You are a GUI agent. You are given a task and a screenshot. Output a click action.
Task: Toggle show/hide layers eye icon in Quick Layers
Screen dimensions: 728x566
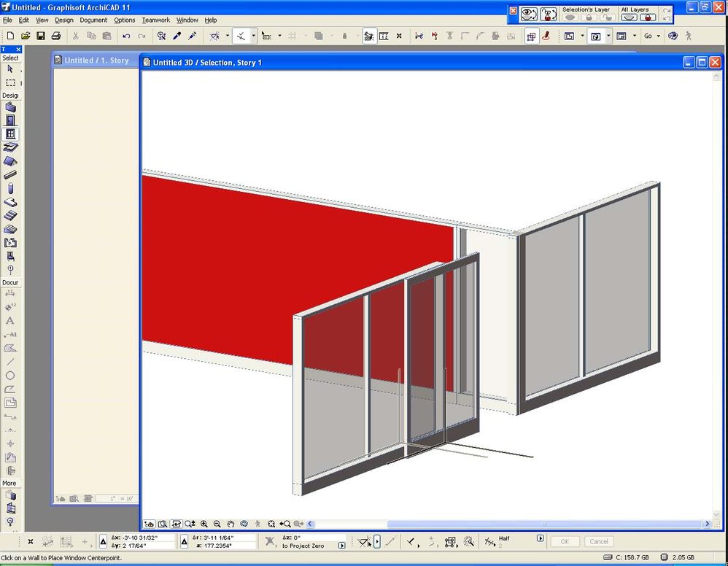[528, 14]
